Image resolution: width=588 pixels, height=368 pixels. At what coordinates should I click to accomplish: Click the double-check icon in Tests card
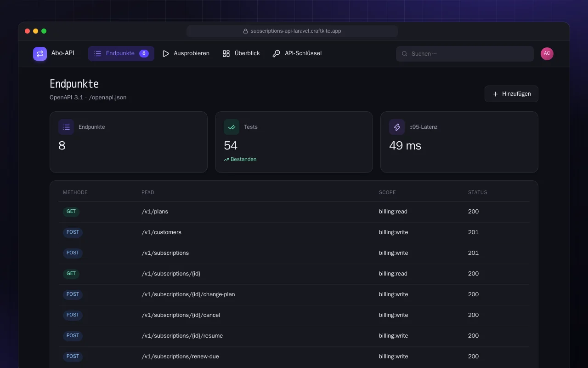[232, 127]
